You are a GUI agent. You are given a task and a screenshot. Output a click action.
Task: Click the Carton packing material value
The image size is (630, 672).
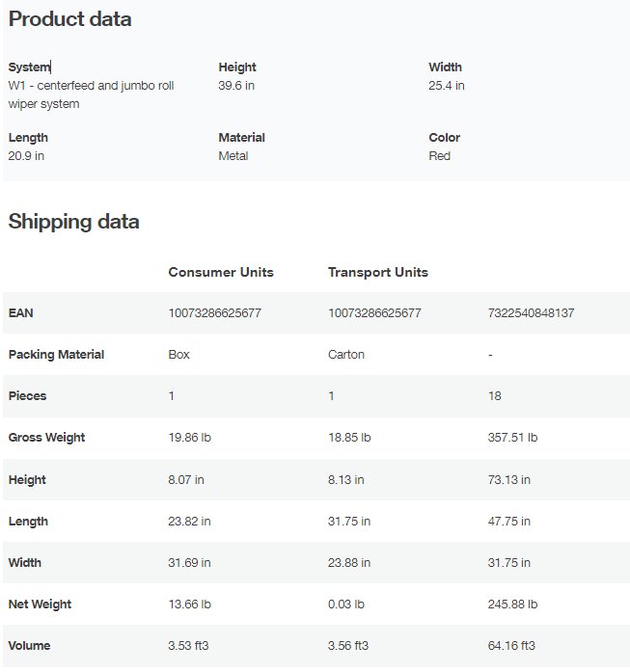pos(346,355)
